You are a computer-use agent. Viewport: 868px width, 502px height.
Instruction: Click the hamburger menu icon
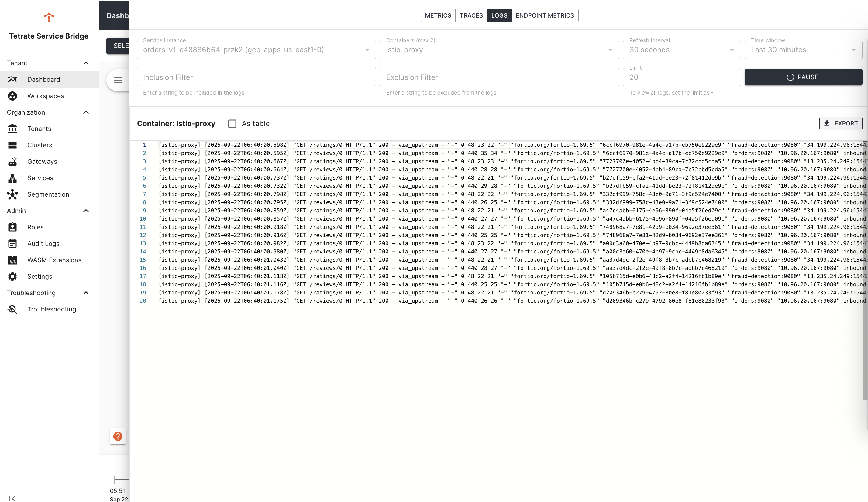tap(118, 80)
